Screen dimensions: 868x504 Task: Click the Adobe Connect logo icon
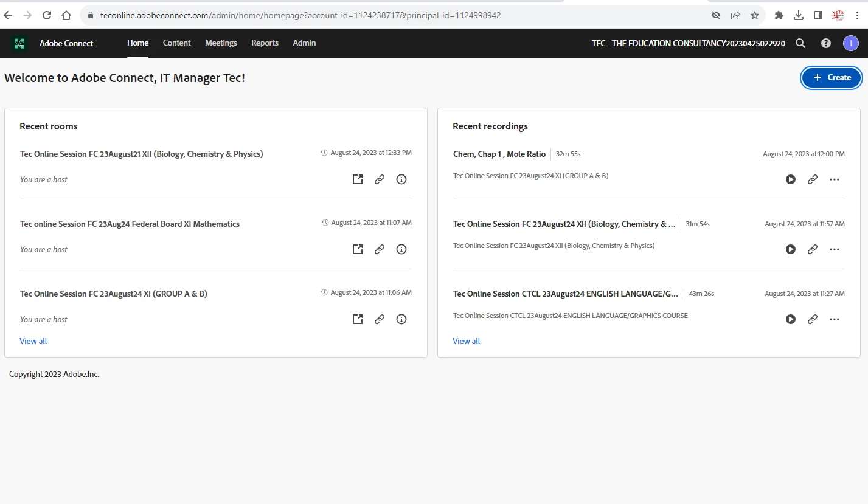pyautogui.click(x=19, y=43)
